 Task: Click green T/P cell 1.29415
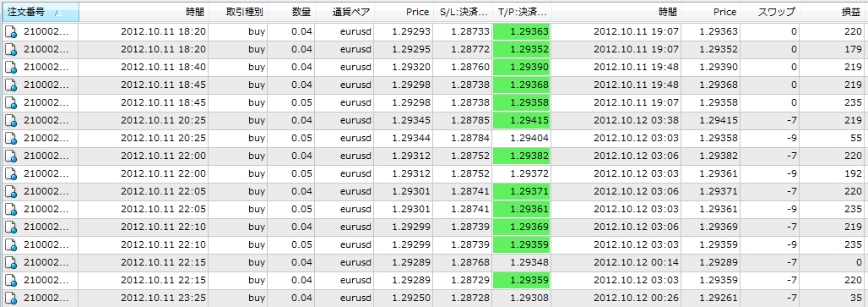point(522,121)
